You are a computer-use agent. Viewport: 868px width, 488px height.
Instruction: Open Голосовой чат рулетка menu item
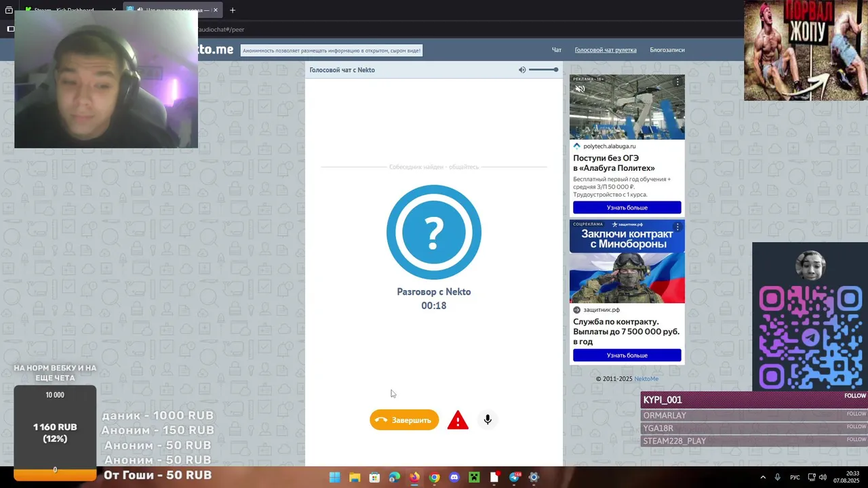[x=606, y=50]
